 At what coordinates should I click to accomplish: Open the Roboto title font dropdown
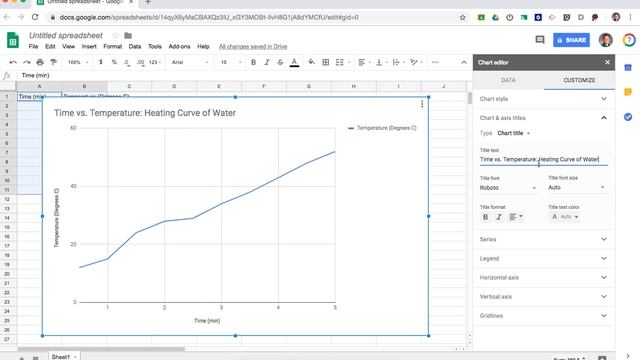pyautogui.click(x=508, y=188)
